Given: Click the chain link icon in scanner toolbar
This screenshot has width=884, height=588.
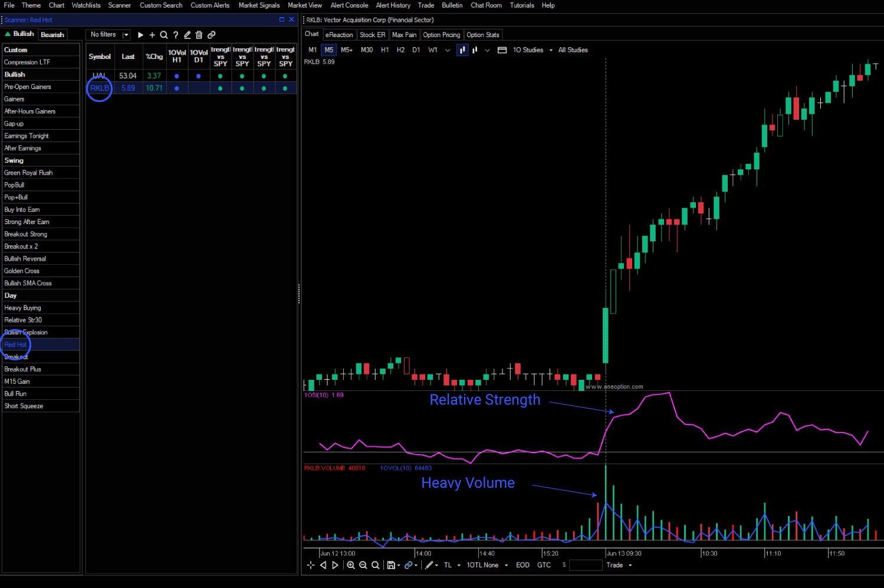Looking at the screenshot, I should point(211,35).
